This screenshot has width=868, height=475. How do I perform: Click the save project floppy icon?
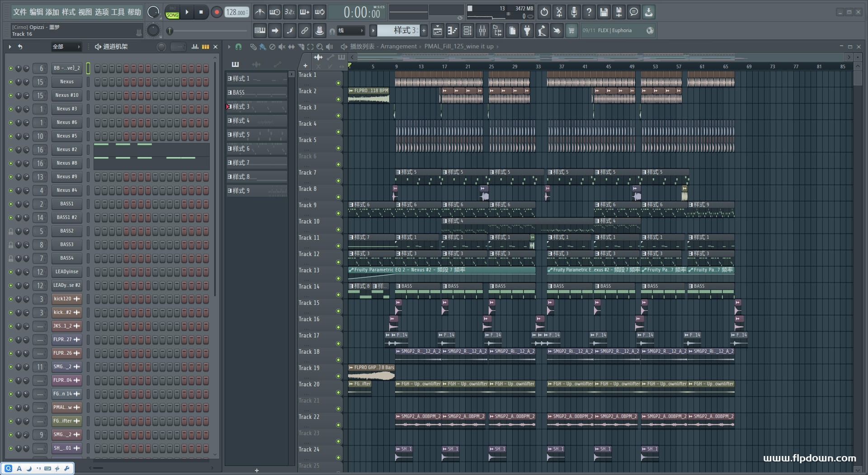tap(604, 12)
